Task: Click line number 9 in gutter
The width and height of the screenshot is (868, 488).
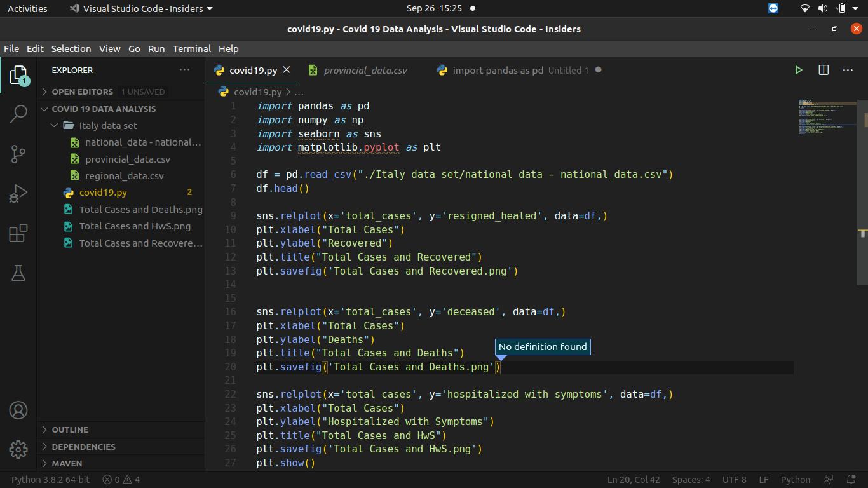Action: pos(233,215)
